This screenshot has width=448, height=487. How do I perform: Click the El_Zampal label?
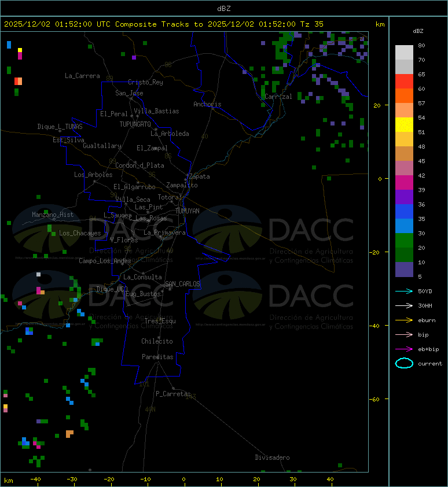pyautogui.click(x=152, y=148)
